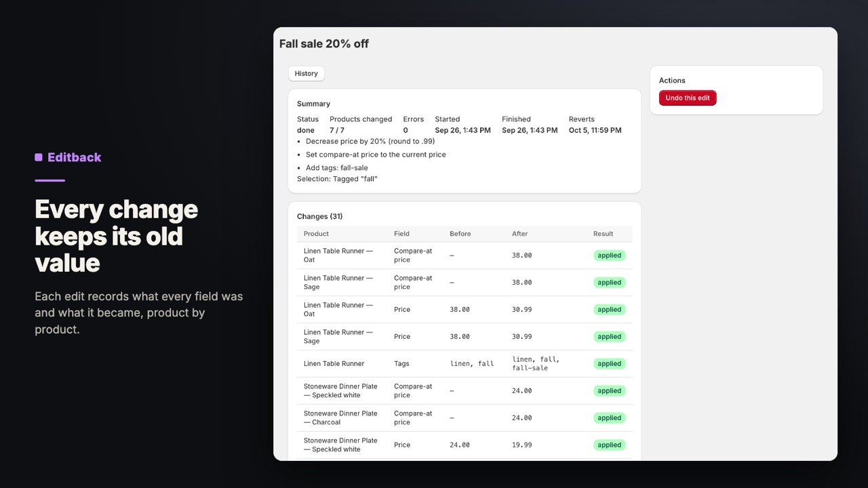Select the Linen Table Runner — Sage Compare-at row
The height and width of the screenshot is (488, 868).
pos(465,283)
